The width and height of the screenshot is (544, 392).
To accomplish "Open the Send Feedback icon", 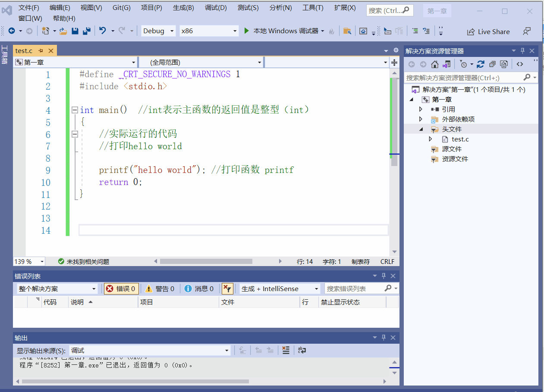I will 527,31.
